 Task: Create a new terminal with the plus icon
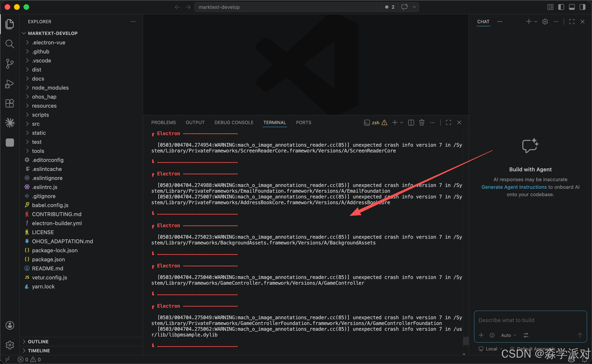pos(395,123)
